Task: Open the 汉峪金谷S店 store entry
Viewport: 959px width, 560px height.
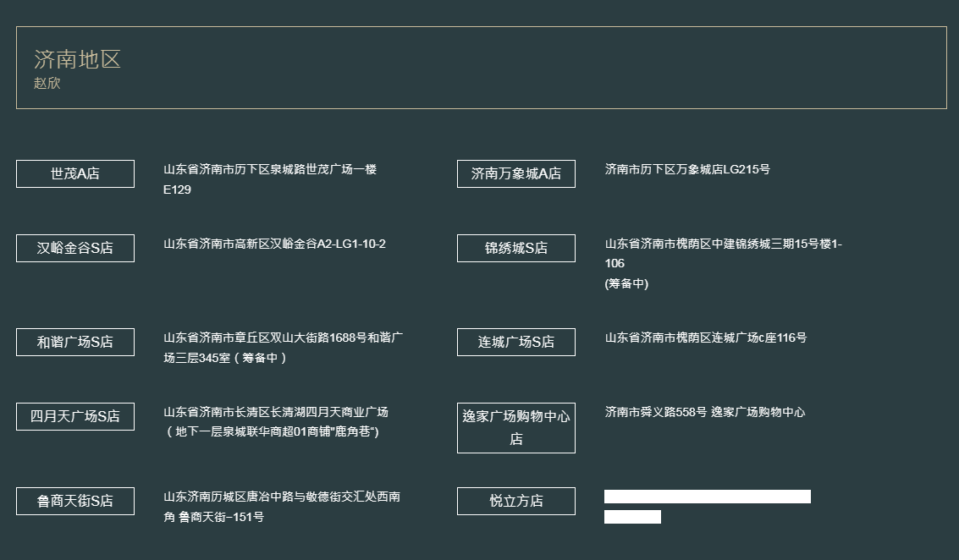Action: point(75,248)
